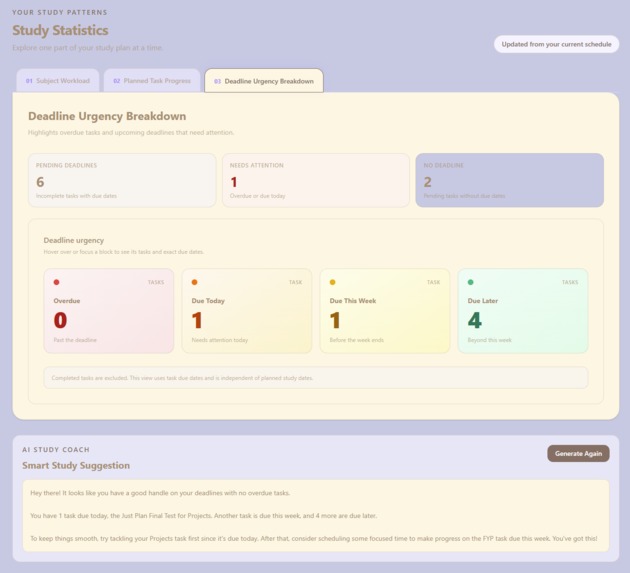This screenshot has height=573, width=630.
Task: Open the Pending Deadlines summary card
Action: click(x=122, y=180)
